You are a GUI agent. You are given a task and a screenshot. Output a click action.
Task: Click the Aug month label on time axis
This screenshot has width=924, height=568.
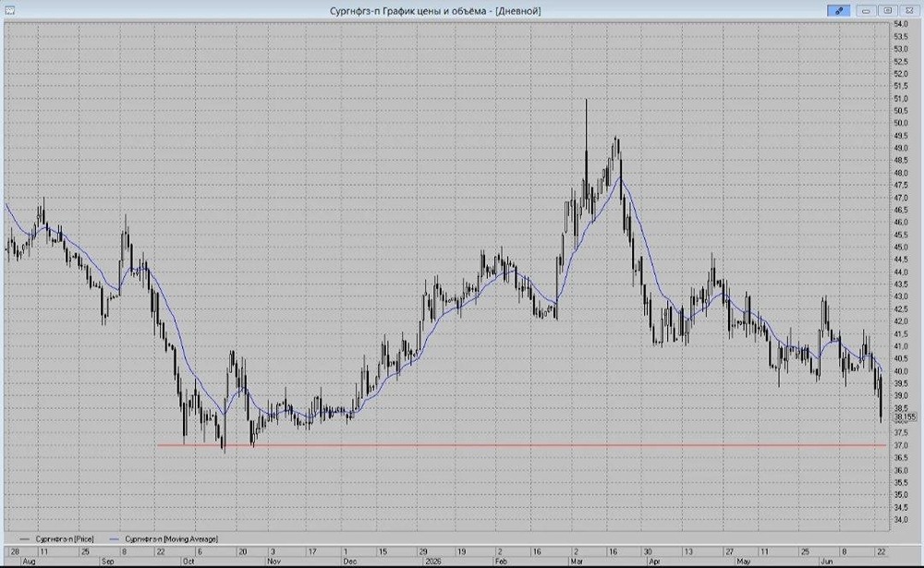pos(29,562)
